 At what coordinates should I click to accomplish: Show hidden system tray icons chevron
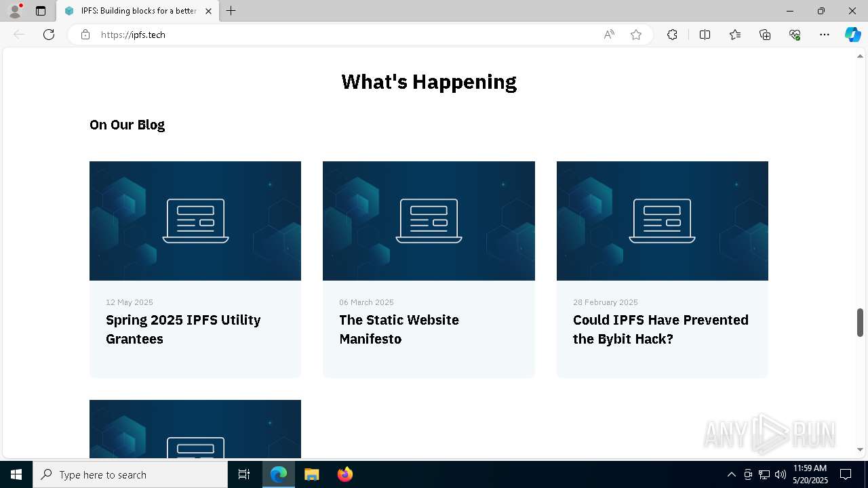coord(731,474)
